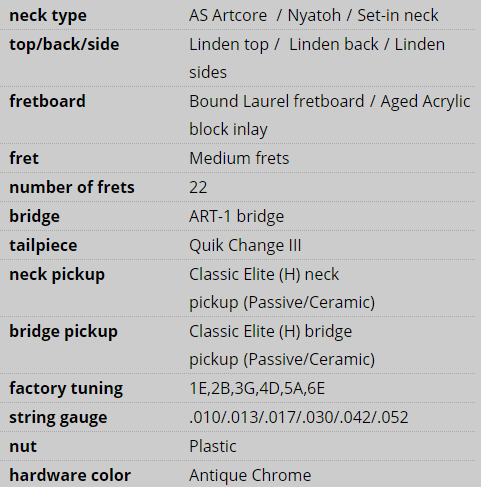Click the 'number of frets' label

coord(72,187)
